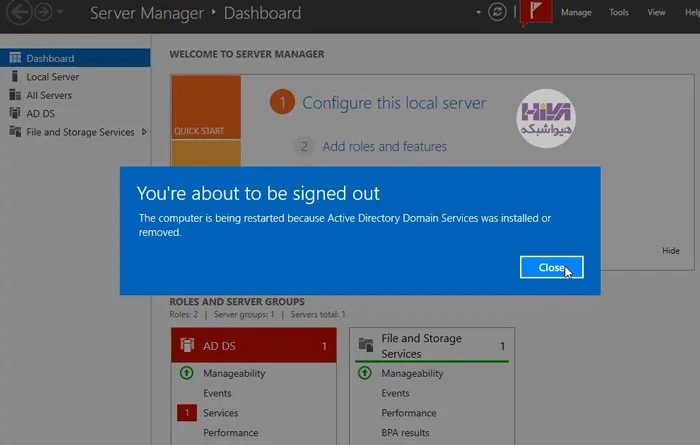
Task: Click the forward navigation arrow
Action: pyautogui.click(x=44, y=12)
